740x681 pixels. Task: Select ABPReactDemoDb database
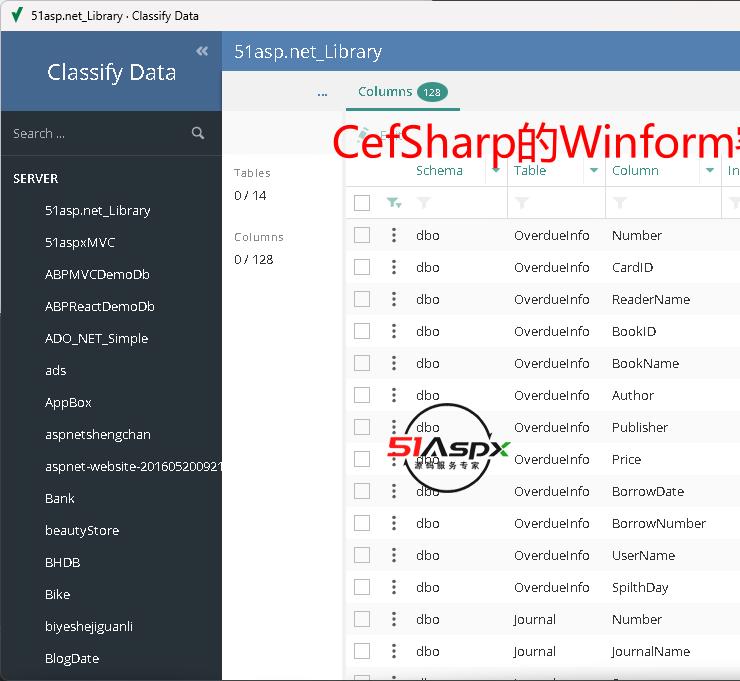tap(100, 307)
